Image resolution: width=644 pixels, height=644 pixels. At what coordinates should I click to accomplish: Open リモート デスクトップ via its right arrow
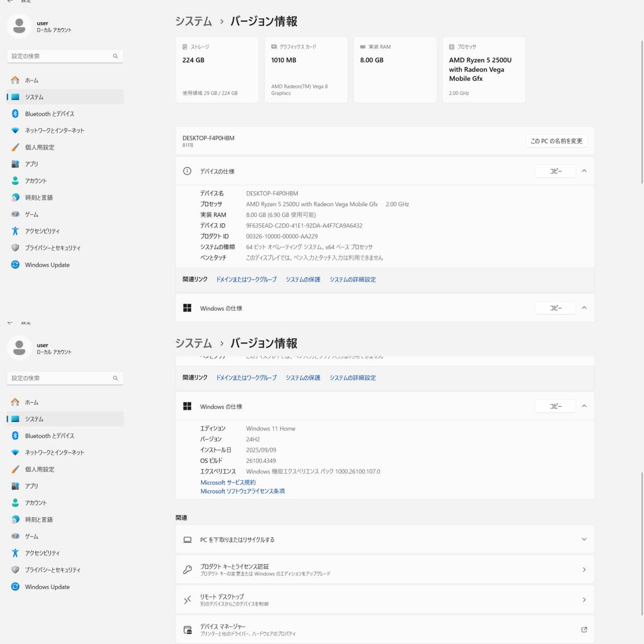pos(584,600)
